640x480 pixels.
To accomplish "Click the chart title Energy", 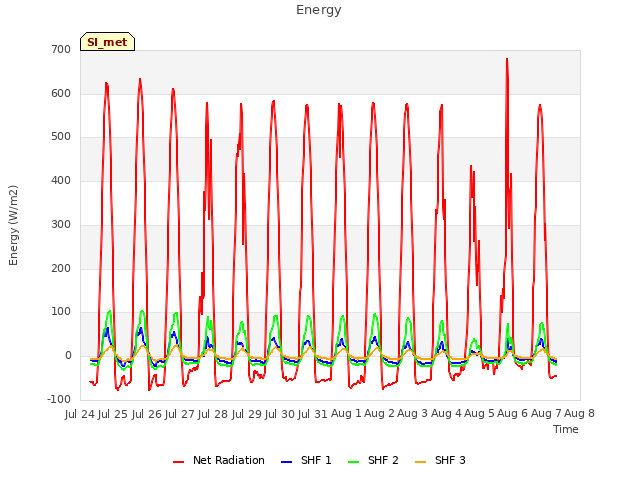I will tap(319, 10).
